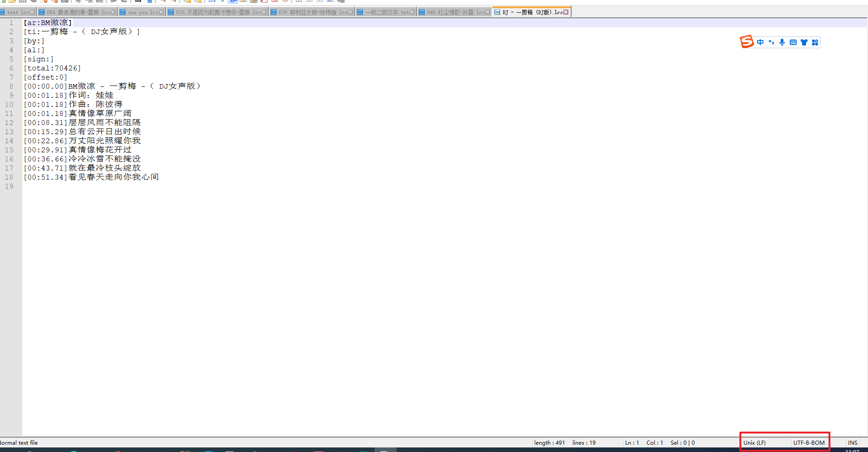
Task: Click the Normal text file status label
Action: pos(19,442)
